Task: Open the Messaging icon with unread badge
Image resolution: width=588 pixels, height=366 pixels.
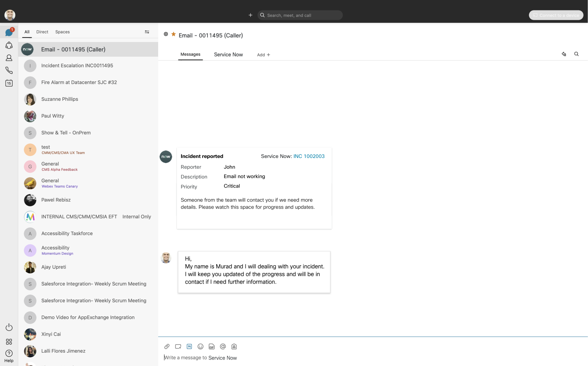Action: (9, 32)
